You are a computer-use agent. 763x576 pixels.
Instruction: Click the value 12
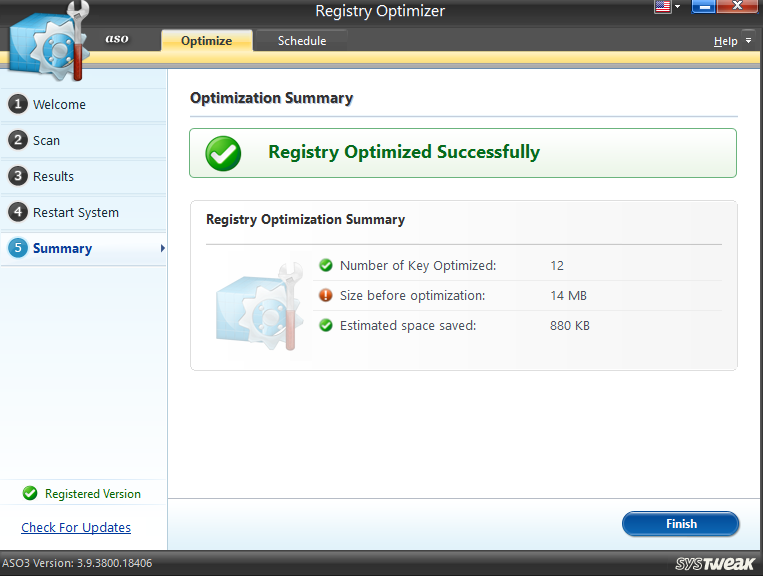coord(557,266)
